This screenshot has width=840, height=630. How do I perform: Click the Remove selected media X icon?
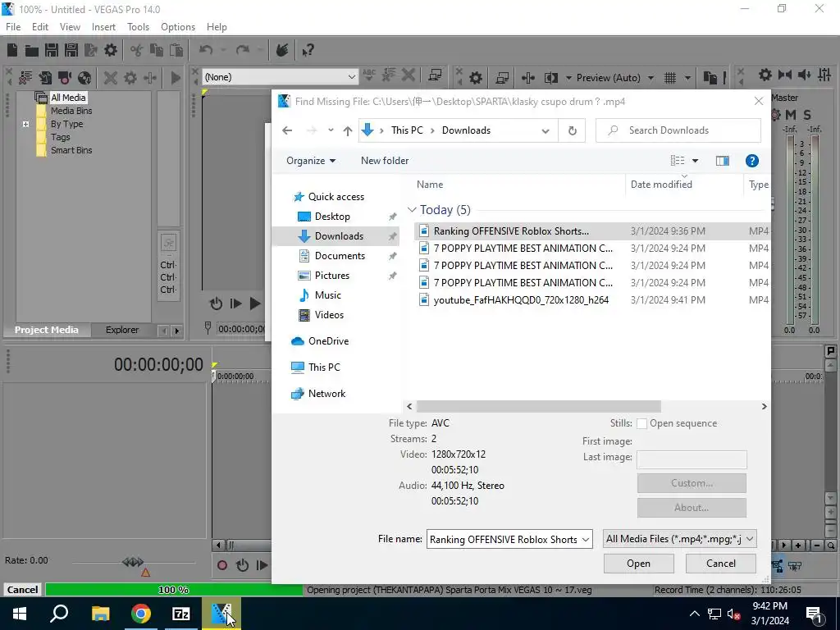pos(111,78)
